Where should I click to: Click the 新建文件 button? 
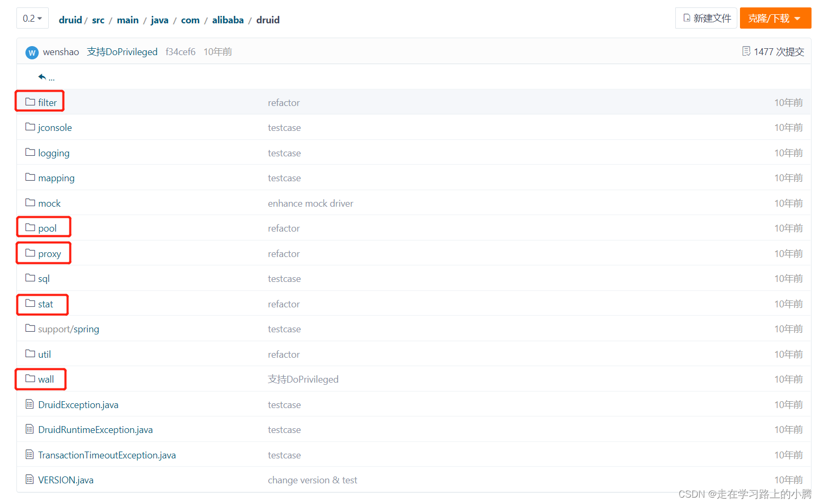click(706, 18)
